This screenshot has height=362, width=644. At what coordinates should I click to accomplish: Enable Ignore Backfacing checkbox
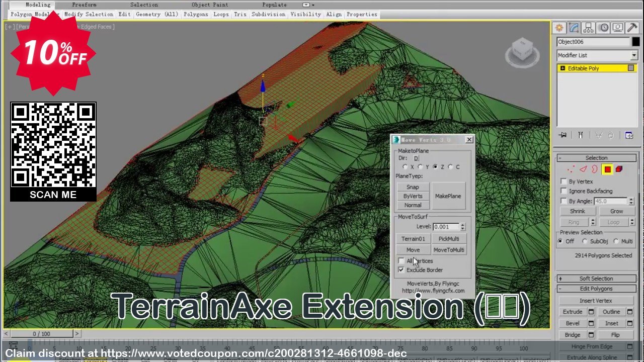pos(563,191)
